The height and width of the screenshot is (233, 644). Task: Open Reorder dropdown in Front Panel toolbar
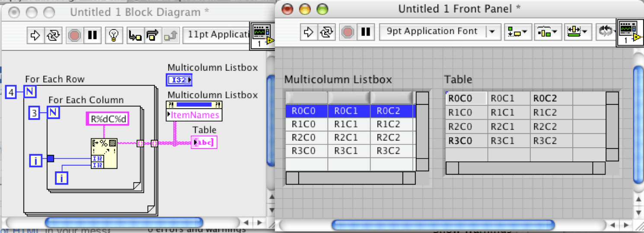click(x=606, y=31)
